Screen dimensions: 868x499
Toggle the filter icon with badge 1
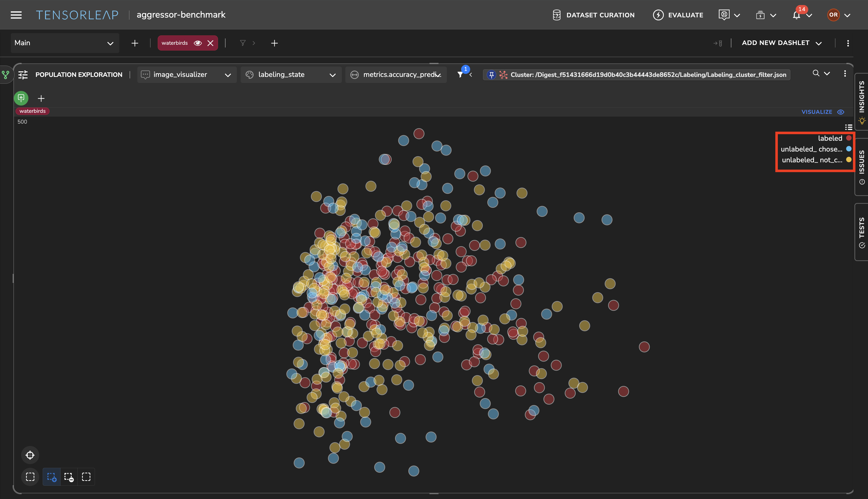pos(460,75)
